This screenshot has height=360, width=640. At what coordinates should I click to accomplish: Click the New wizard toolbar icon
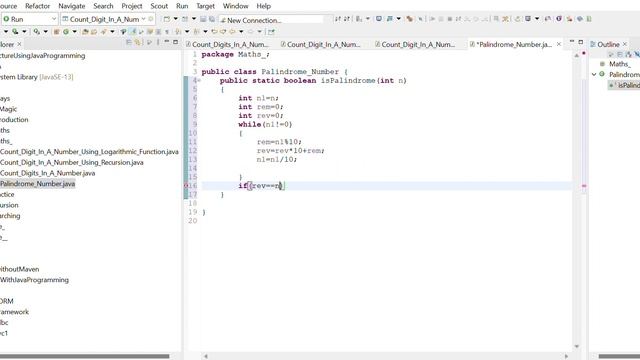(167, 19)
